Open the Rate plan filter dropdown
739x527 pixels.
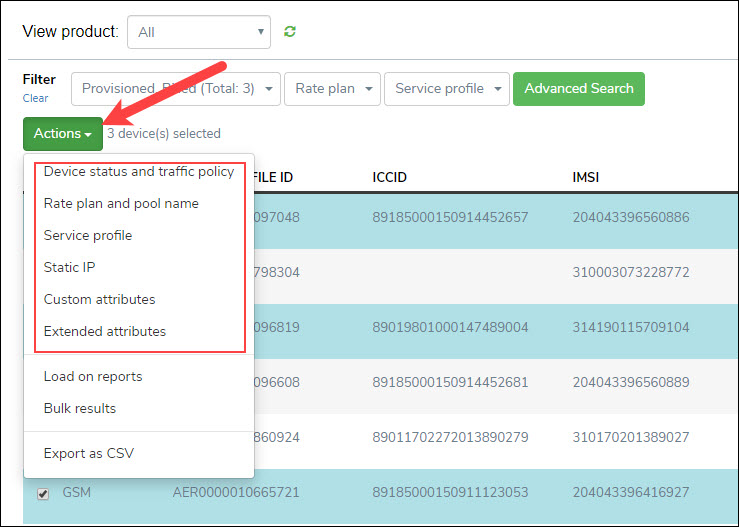point(332,89)
